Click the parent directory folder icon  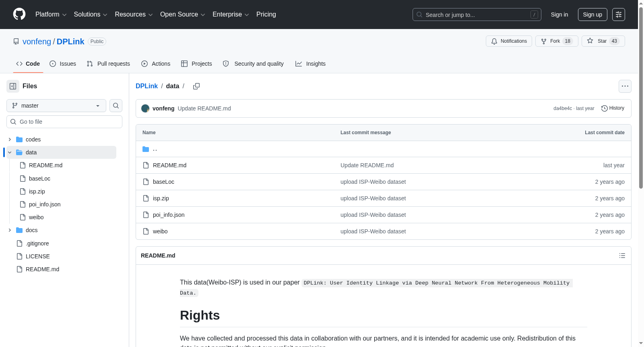(x=146, y=149)
